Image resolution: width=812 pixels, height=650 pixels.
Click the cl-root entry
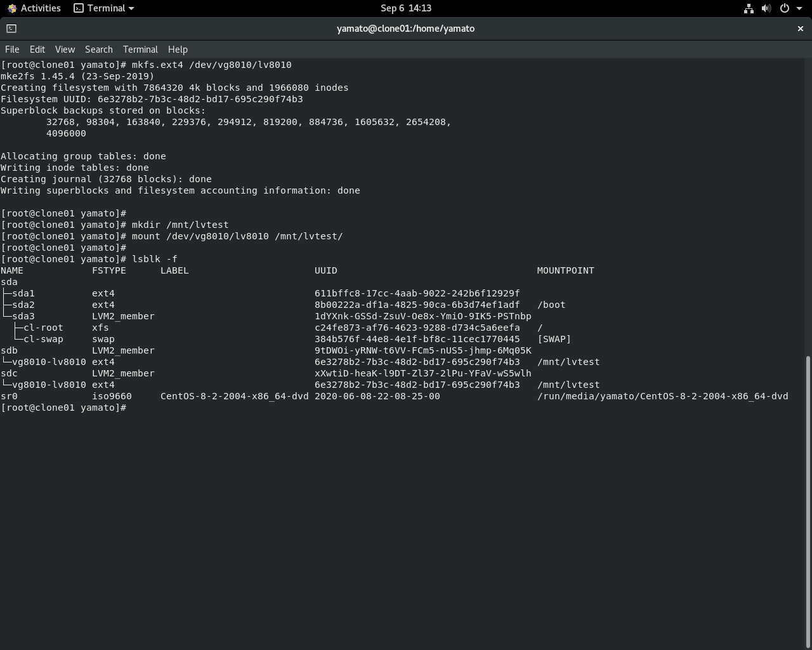tap(43, 328)
